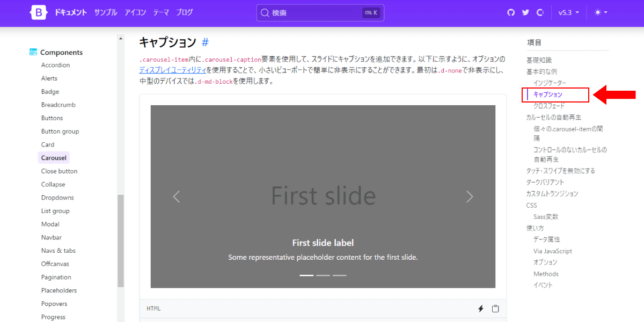Open Accordion in the sidebar
The width and height of the screenshot is (644, 322).
(55, 65)
